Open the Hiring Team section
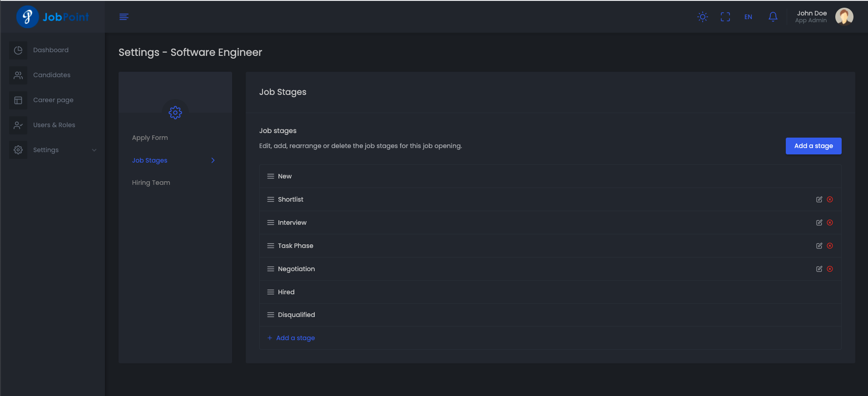This screenshot has height=396, width=868. (151, 183)
